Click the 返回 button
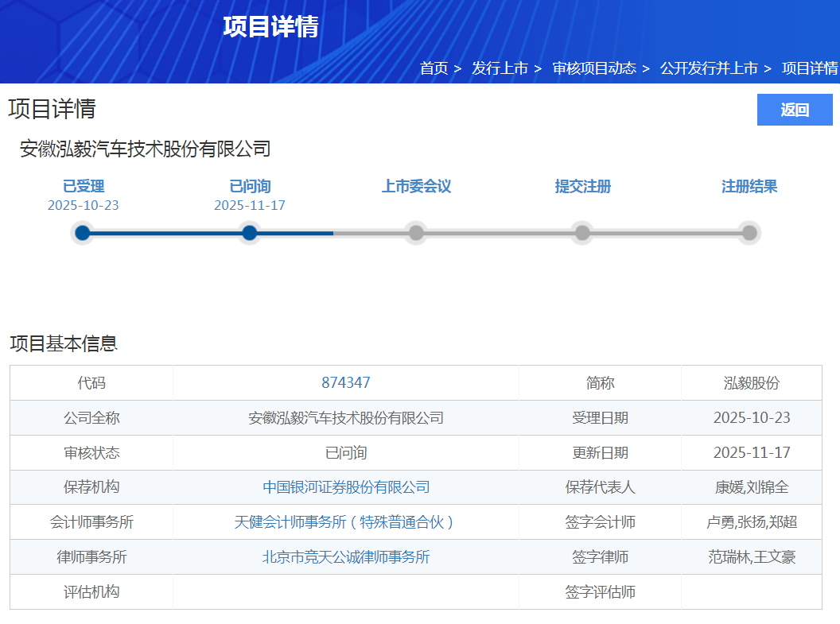 click(794, 110)
